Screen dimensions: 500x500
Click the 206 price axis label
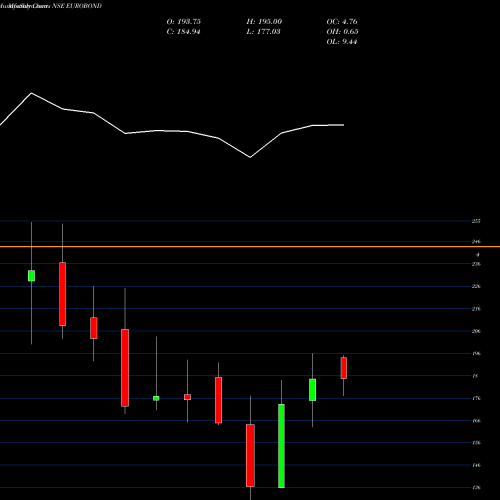click(x=476, y=331)
